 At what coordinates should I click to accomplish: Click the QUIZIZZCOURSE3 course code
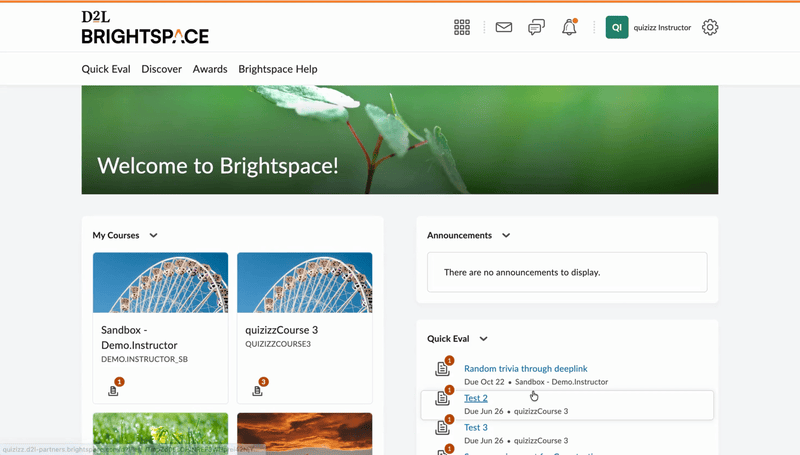click(278, 344)
